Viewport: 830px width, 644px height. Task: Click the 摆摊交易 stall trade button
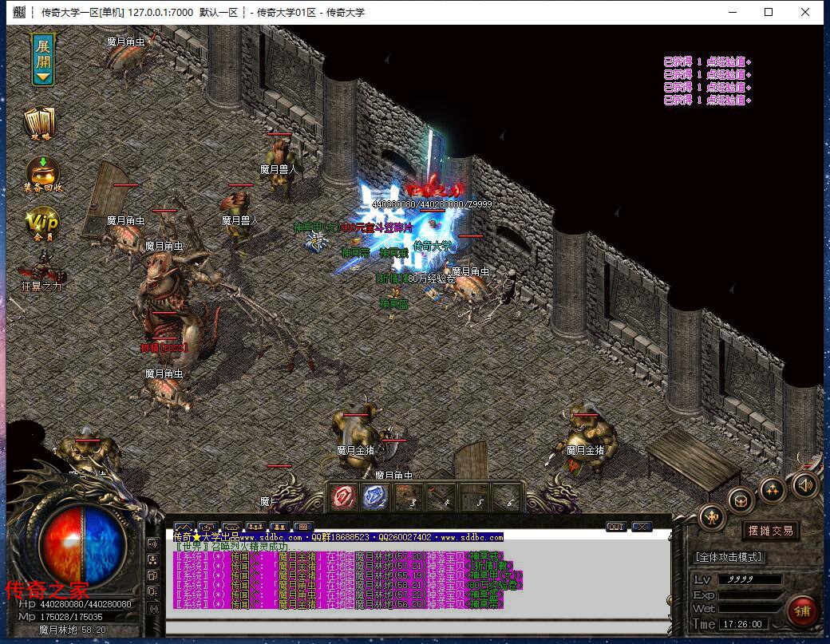(771, 531)
